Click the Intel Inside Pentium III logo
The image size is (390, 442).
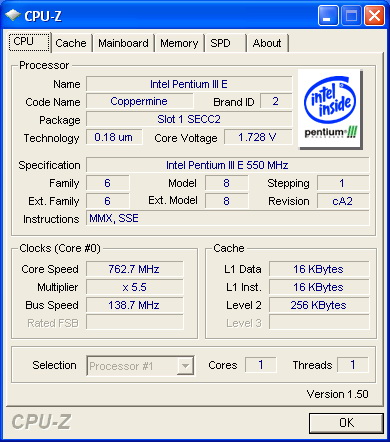pyautogui.click(x=330, y=109)
